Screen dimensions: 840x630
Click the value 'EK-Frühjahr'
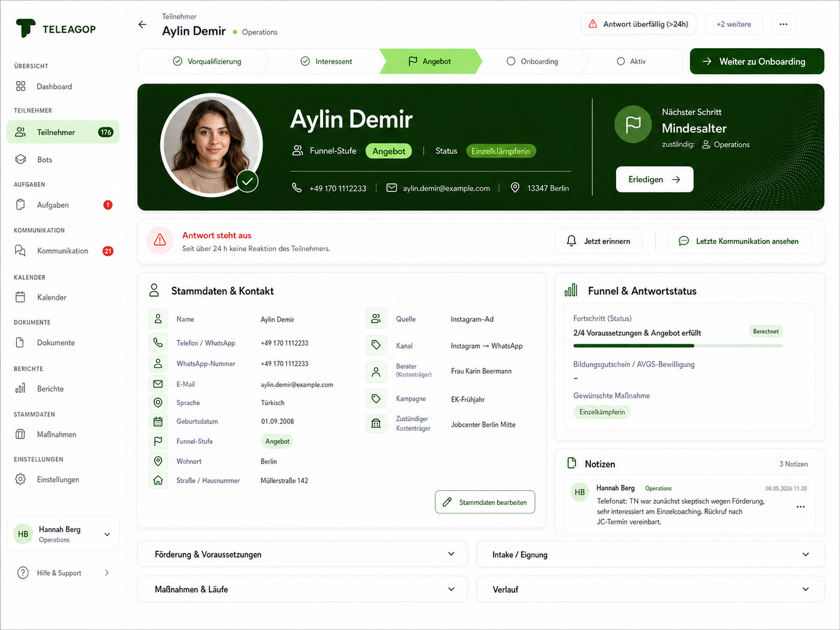tap(468, 400)
